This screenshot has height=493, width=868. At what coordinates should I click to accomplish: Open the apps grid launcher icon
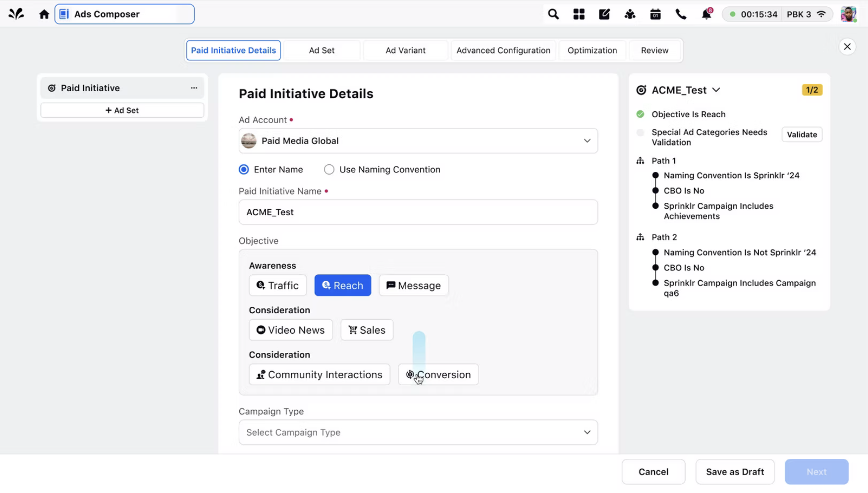pyautogui.click(x=579, y=14)
